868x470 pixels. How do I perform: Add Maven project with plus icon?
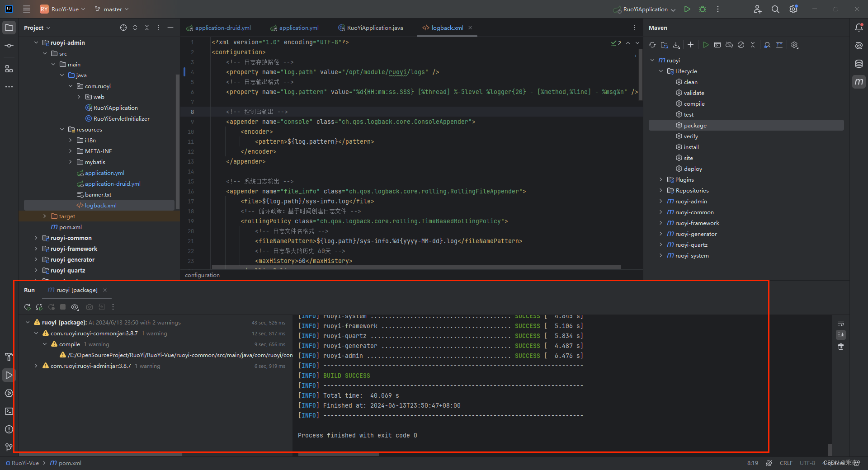tap(690, 45)
